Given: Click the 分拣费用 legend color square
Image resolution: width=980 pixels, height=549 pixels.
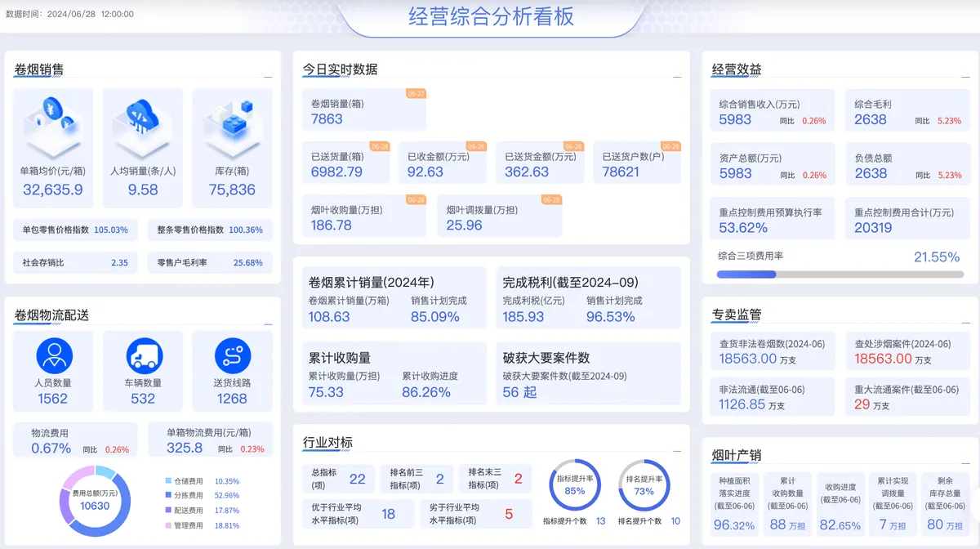Looking at the screenshot, I should pyautogui.click(x=168, y=495).
